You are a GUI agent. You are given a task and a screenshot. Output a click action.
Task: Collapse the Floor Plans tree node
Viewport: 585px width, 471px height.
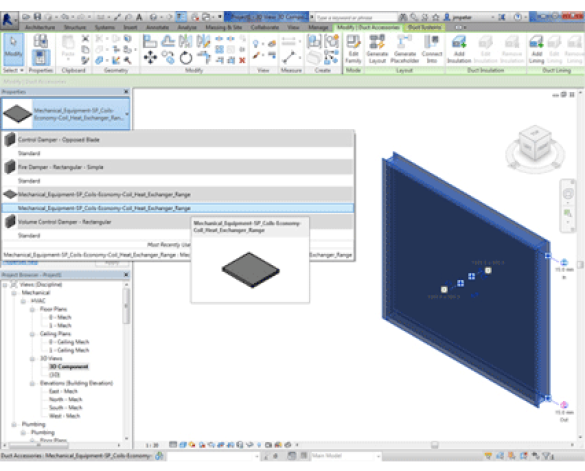click(x=32, y=309)
